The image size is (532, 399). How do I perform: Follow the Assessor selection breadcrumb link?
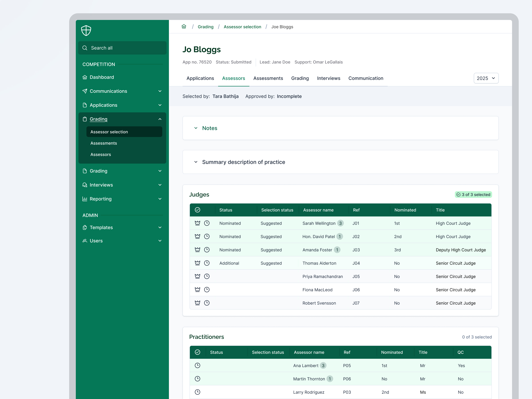(x=242, y=27)
